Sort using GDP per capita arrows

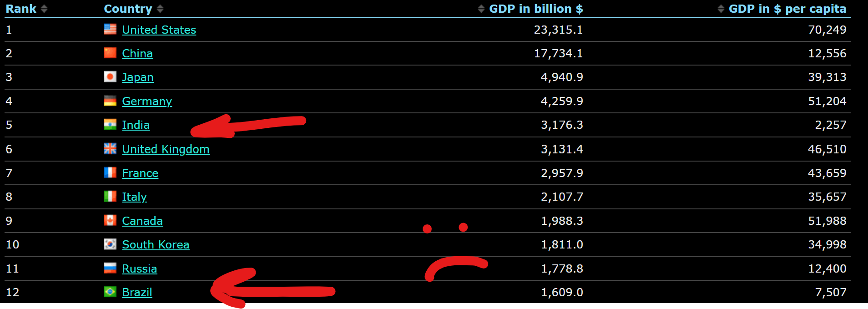721,9
